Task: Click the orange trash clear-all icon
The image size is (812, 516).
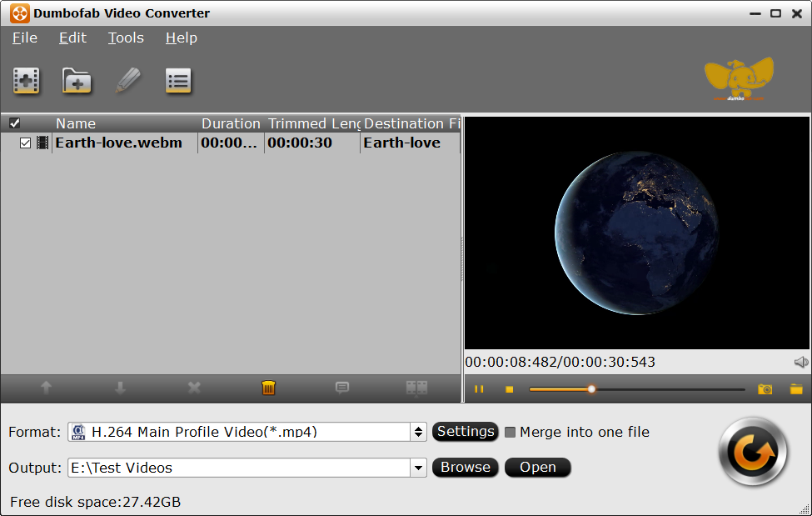Action: click(x=268, y=388)
